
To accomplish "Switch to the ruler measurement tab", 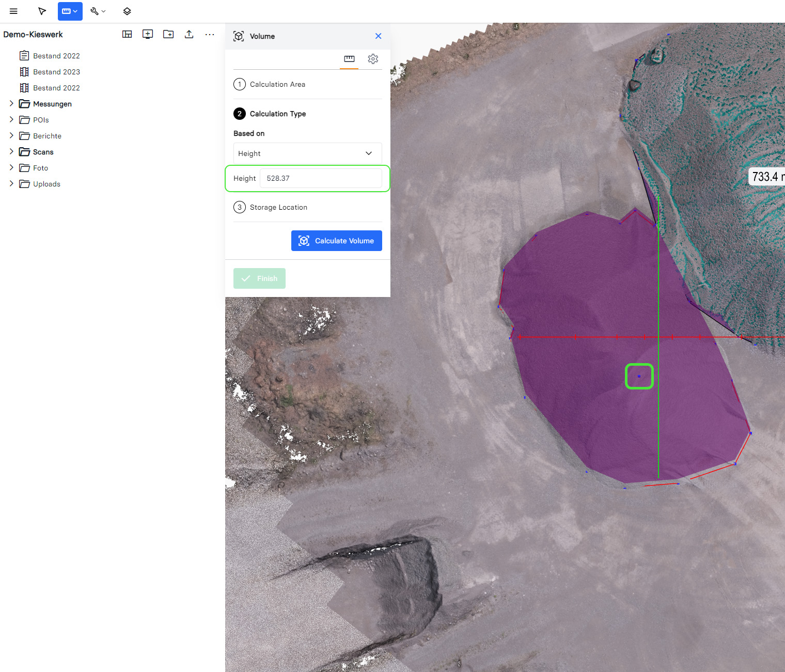I will pos(349,59).
